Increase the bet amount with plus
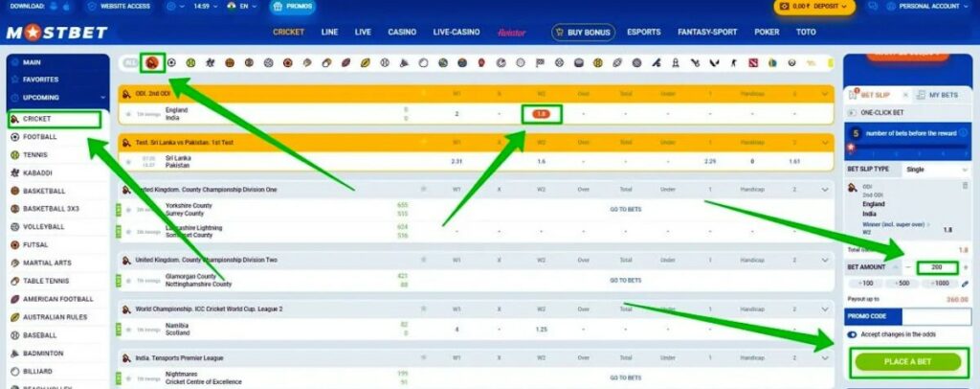The image size is (980, 389). coord(965,267)
